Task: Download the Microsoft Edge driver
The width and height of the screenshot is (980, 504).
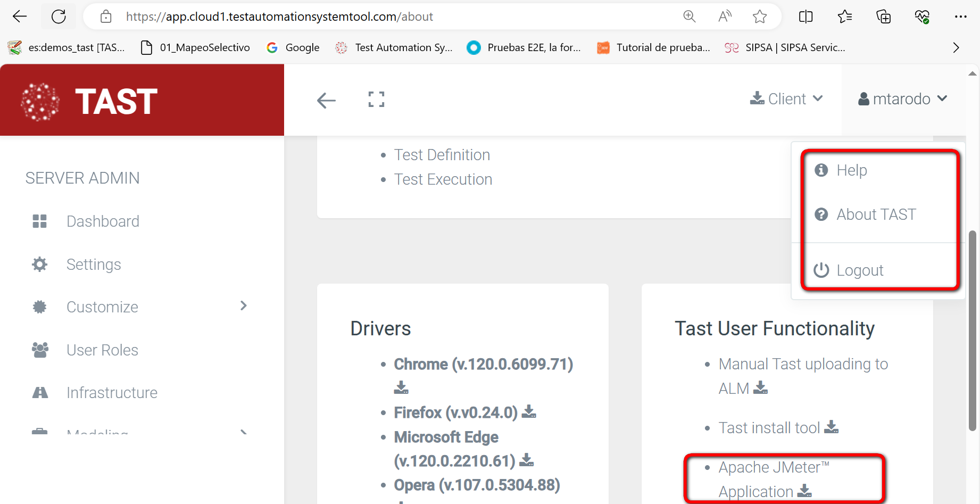Action: point(526,460)
